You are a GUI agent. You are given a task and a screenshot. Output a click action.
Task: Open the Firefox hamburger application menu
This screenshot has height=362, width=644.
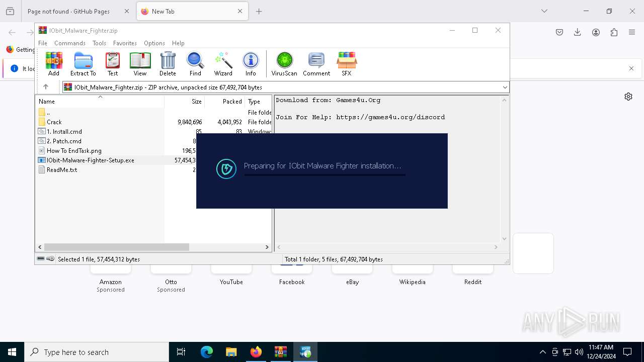pyautogui.click(x=632, y=32)
